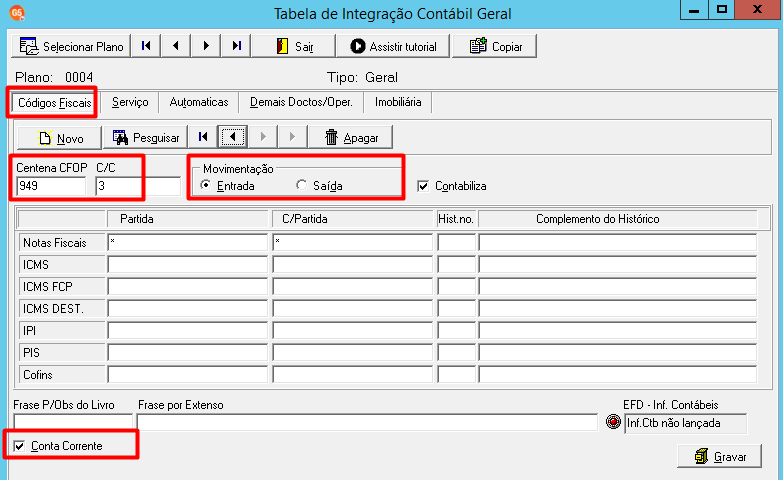The width and height of the screenshot is (783, 480).
Task: Click the Selecionar Plano button
Action: click(71, 46)
